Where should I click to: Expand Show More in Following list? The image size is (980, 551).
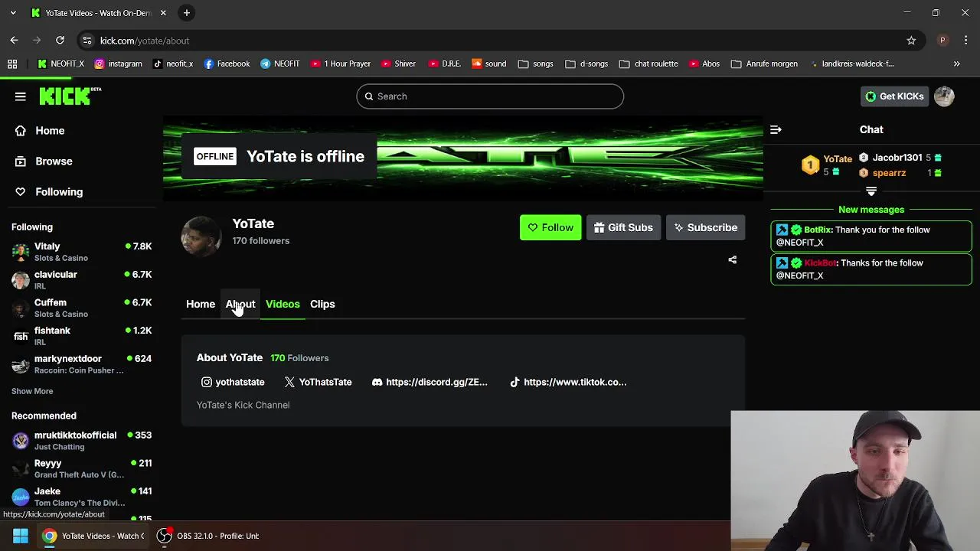[32, 391]
